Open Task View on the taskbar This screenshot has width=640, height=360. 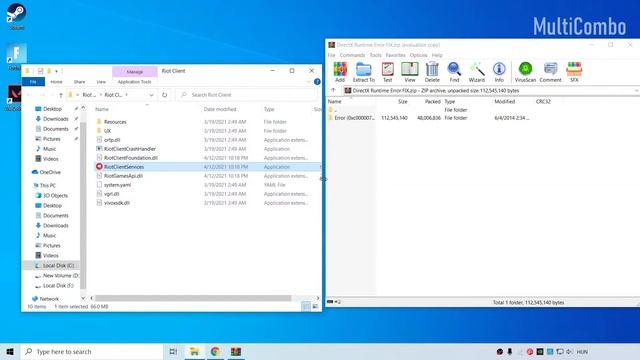(x=173, y=351)
